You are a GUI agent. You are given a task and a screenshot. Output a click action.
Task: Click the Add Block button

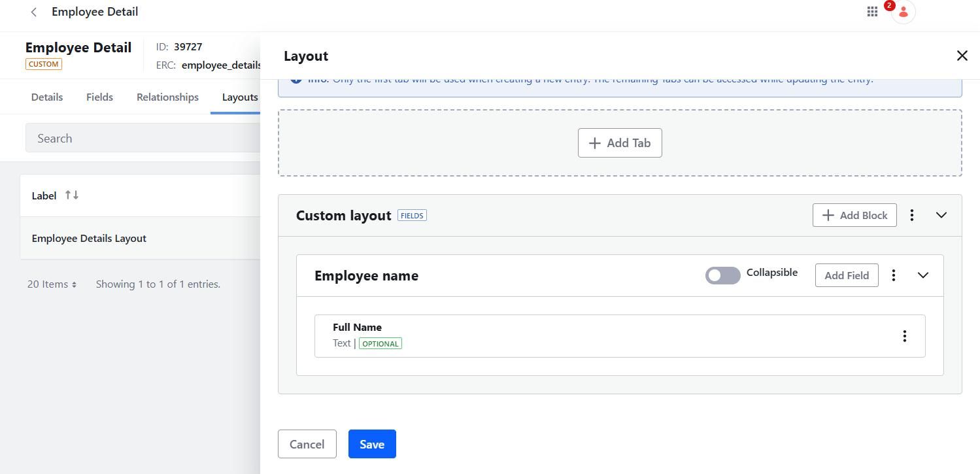(854, 215)
